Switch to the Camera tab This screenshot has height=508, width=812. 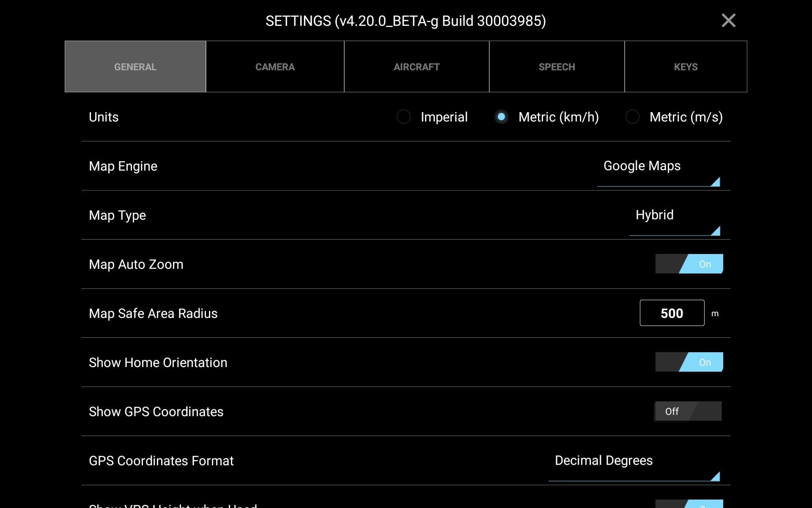click(x=275, y=67)
